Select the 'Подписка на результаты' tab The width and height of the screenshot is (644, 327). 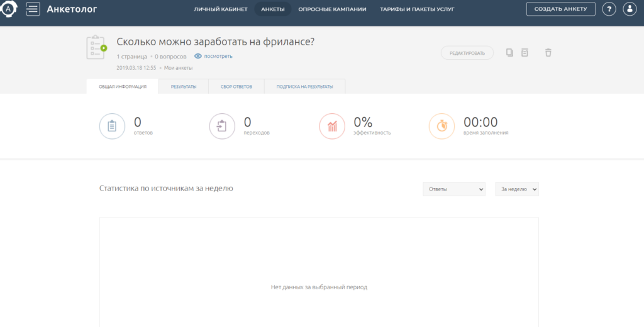(304, 87)
